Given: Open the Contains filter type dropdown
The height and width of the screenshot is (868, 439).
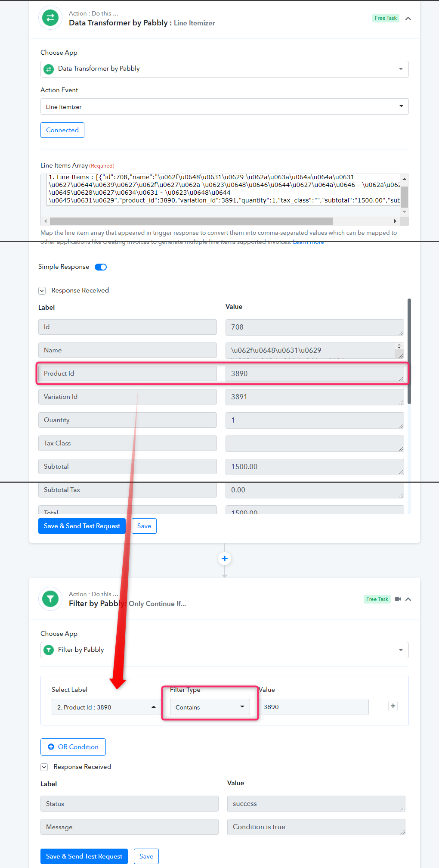Looking at the screenshot, I should [210, 707].
